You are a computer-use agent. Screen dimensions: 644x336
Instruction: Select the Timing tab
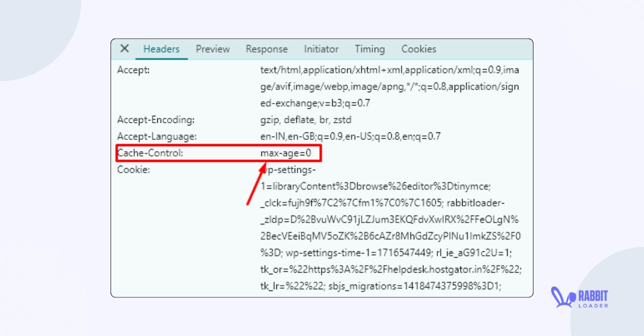[369, 48]
